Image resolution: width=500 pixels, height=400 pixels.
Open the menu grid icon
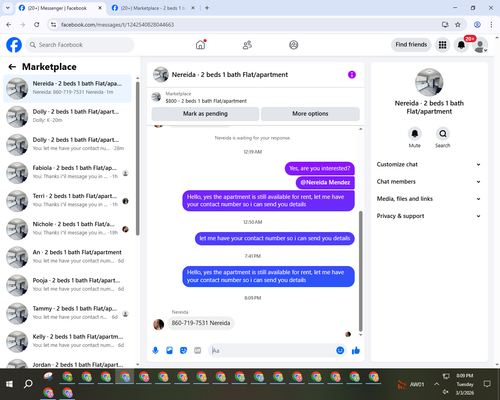pos(442,45)
